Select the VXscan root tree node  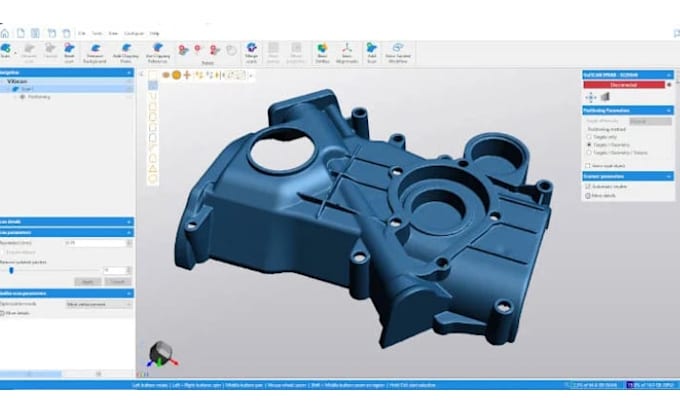(17, 82)
